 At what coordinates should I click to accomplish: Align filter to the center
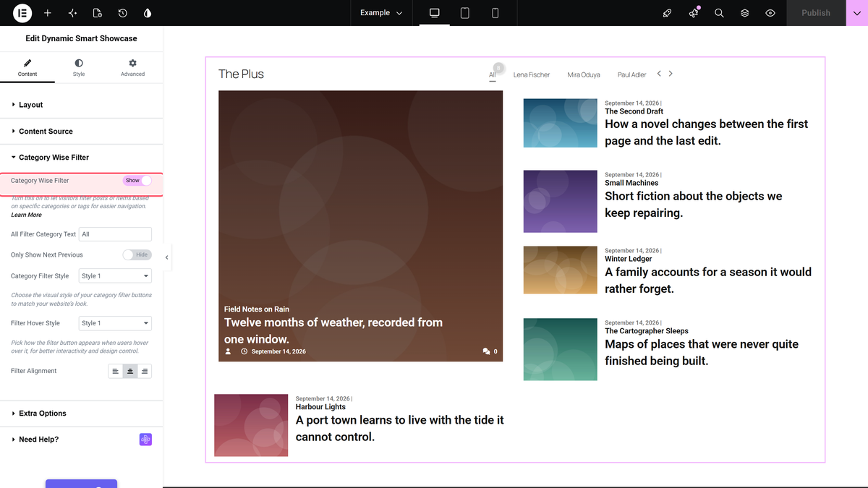pyautogui.click(x=130, y=371)
